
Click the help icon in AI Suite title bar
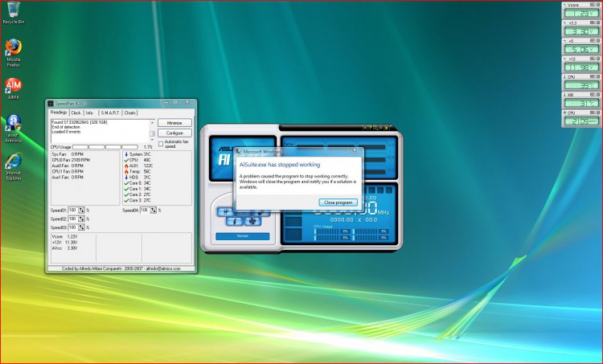point(370,128)
